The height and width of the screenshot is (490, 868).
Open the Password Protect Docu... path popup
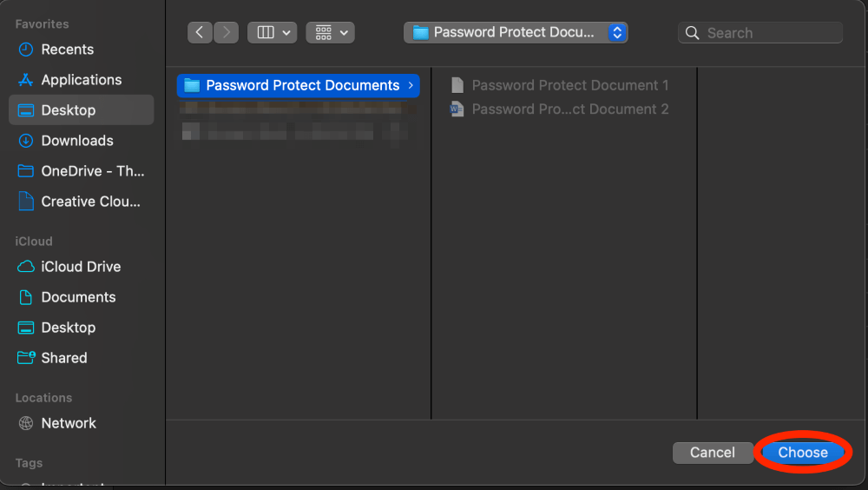tap(516, 32)
